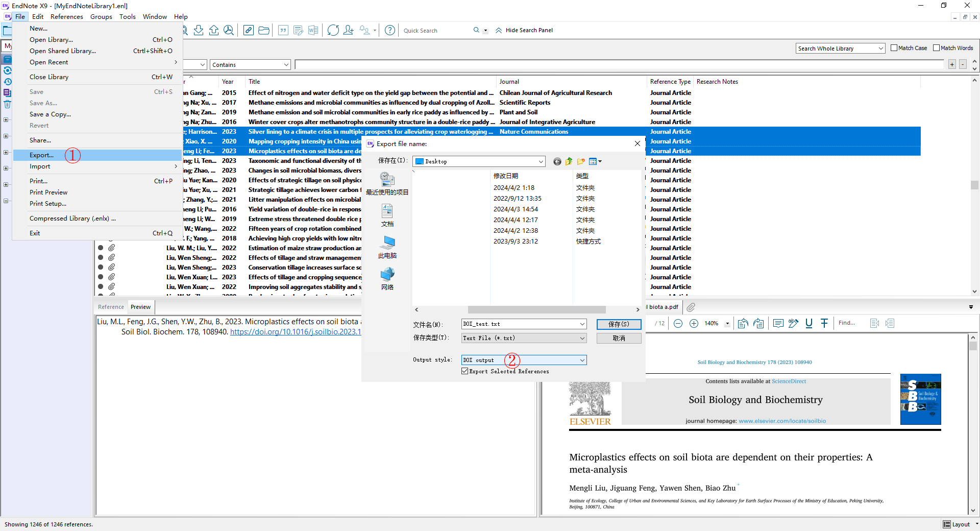Click the export dialog horizontal scrollbar thumb
This screenshot has height=531, width=980.
pos(537,310)
